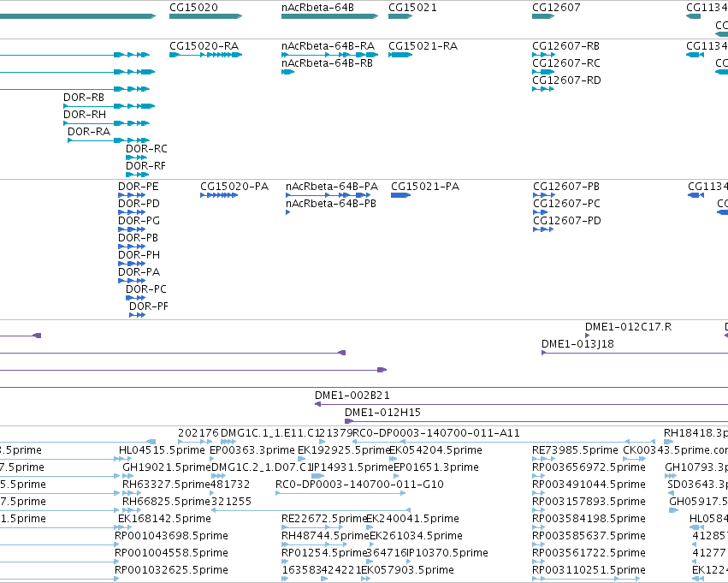
Task: Open the CG12607 gene label
Action: click(x=556, y=8)
